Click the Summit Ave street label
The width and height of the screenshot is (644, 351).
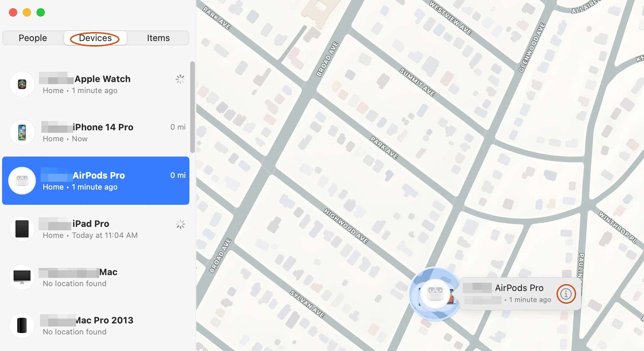pos(417,82)
